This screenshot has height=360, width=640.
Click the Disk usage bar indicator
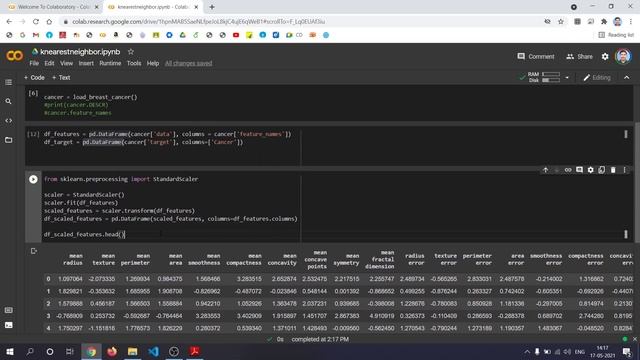551,80
